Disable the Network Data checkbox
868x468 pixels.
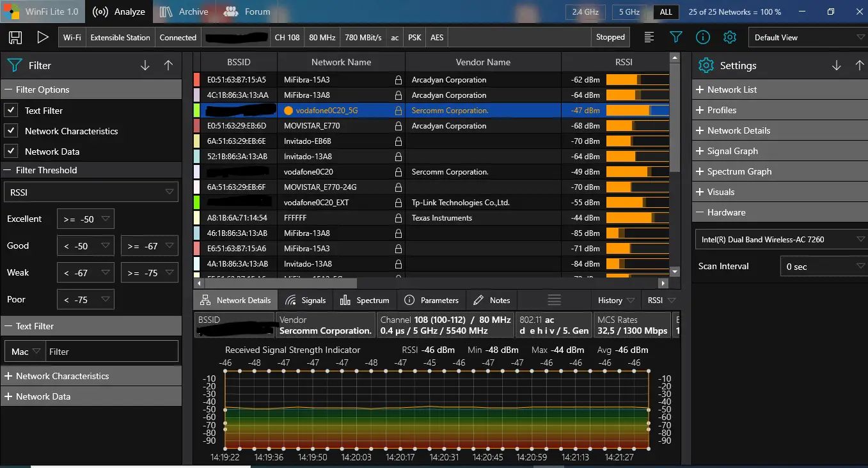[11, 152]
